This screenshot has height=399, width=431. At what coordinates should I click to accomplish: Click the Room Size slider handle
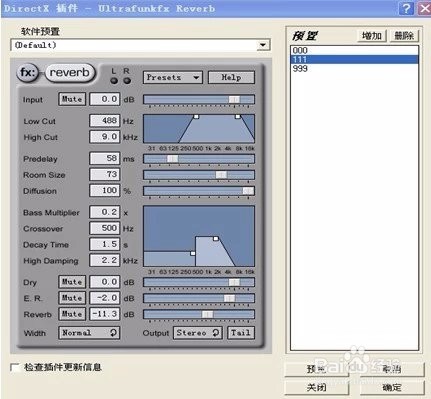pyautogui.click(x=221, y=175)
